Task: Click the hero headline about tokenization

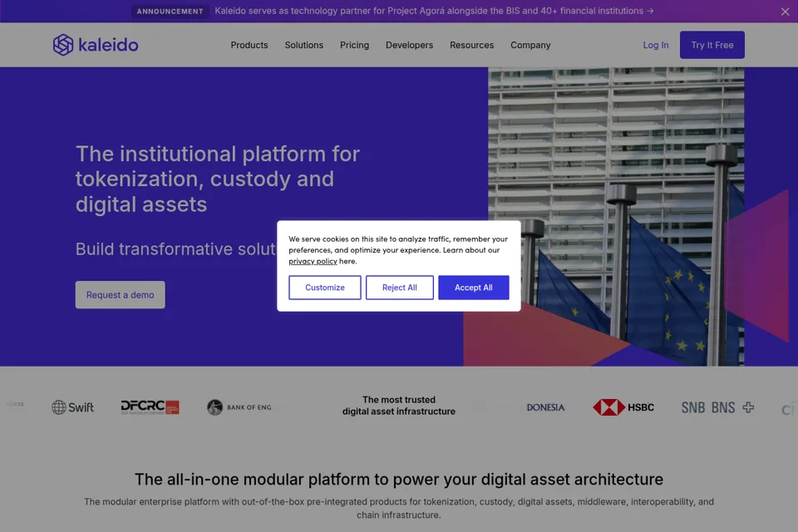Action: tap(218, 180)
